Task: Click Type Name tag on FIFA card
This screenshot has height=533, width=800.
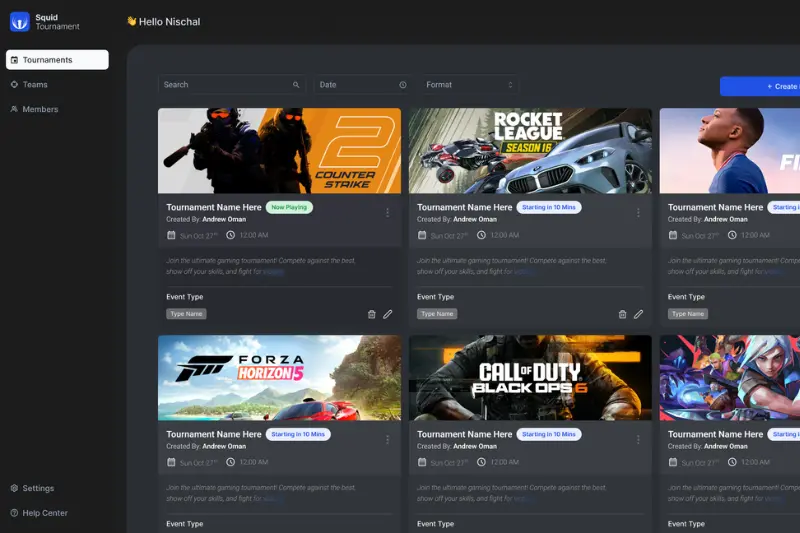Action: coord(688,314)
